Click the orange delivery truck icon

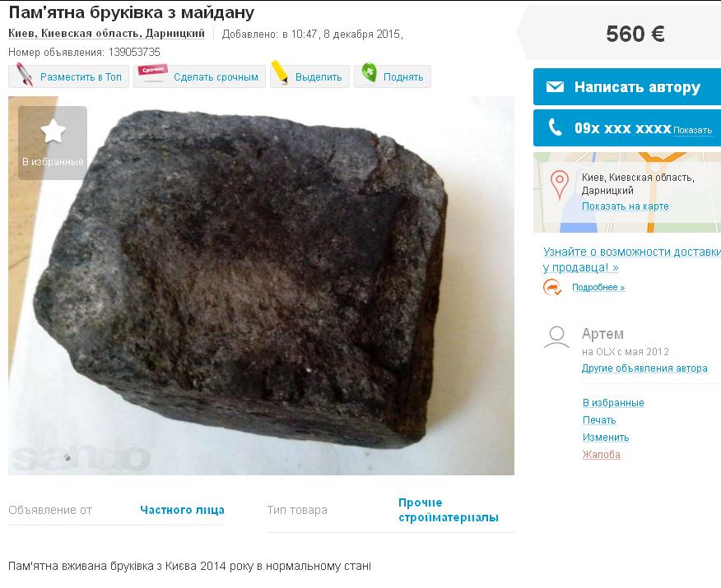tap(552, 288)
